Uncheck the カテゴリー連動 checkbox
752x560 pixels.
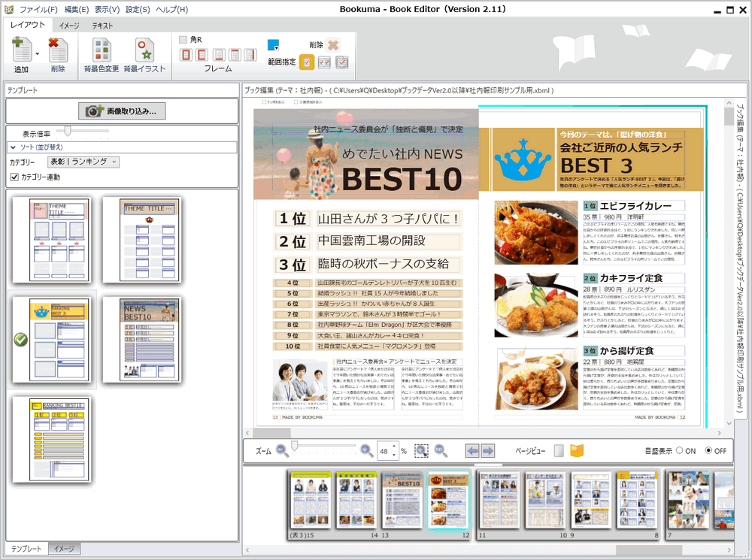14,177
